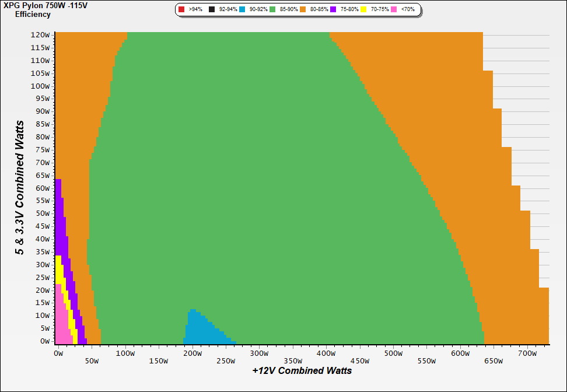Pick the green 85-90% legend swatch

point(272,10)
